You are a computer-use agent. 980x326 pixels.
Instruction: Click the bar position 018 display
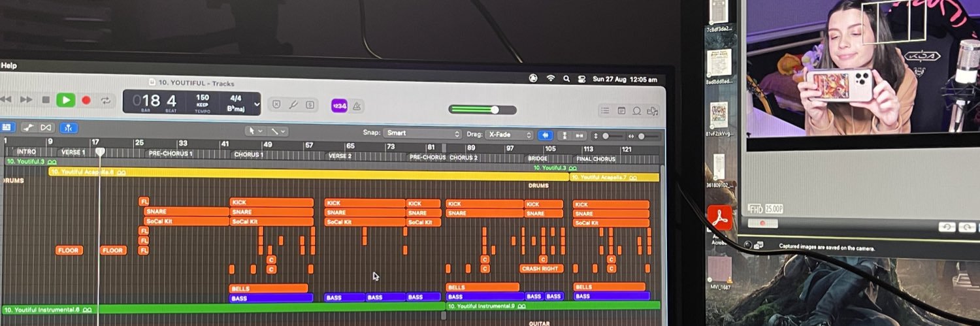click(146, 101)
